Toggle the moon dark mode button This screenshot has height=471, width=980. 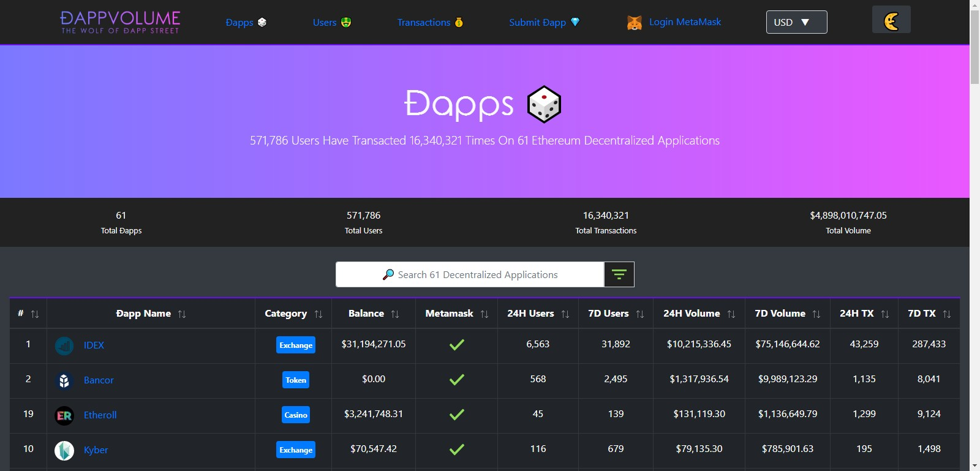pyautogui.click(x=891, y=20)
